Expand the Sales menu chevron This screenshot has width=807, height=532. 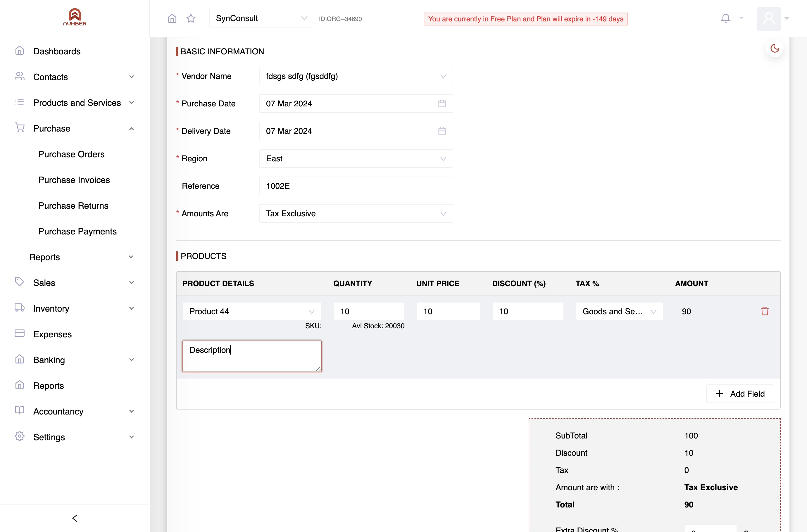click(131, 283)
